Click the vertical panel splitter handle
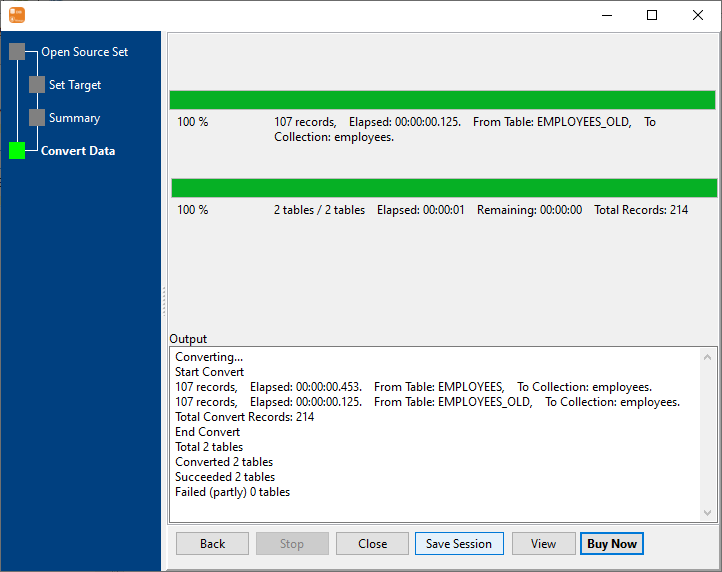Viewport: 722px width, 572px height. [164, 300]
